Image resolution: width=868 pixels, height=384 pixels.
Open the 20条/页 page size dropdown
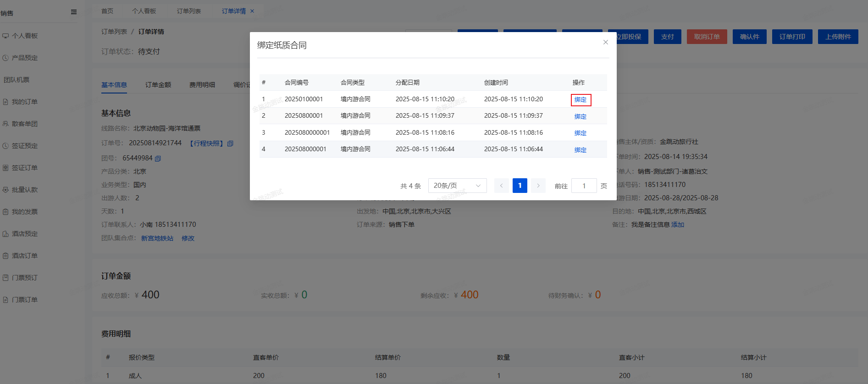pos(457,186)
